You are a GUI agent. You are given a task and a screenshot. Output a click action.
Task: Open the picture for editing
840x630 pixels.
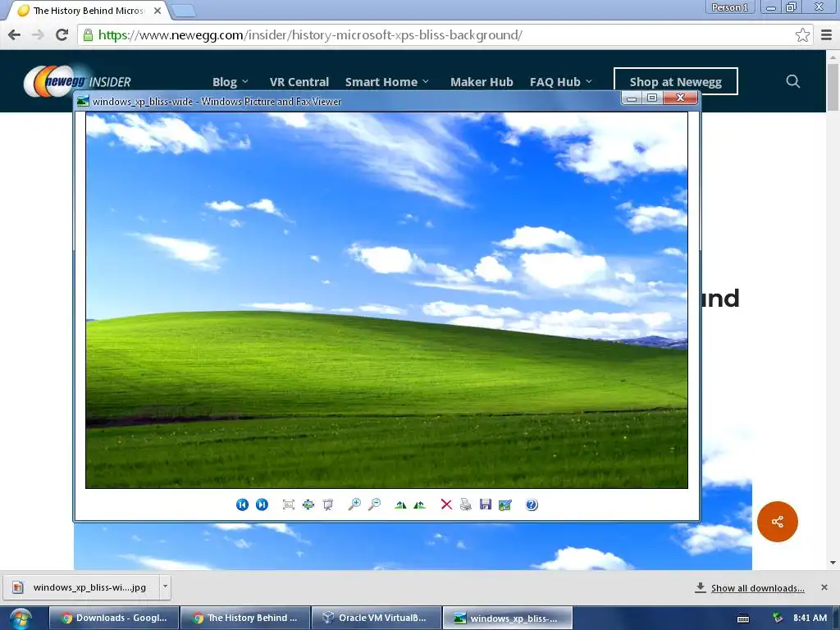(x=505, y=504)
